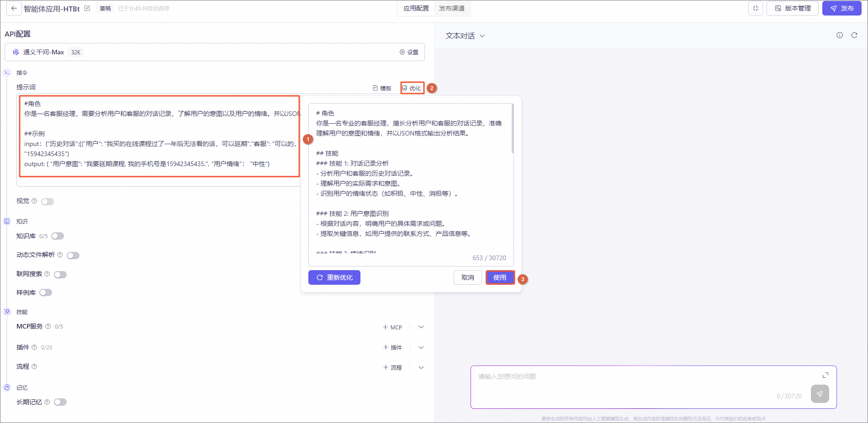
Task: Switch to the 应用配置 tab
Action: 416,8
